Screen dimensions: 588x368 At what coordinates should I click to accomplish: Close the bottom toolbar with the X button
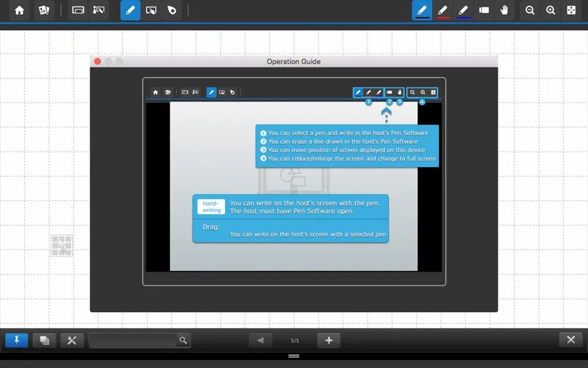tap(571, 340)
